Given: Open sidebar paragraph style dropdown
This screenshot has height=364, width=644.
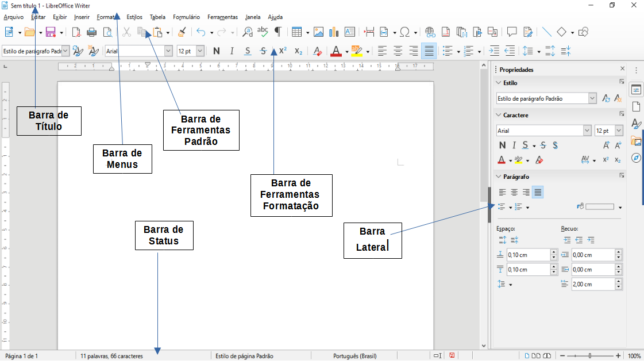Looking at the screenshot, I should [592, 98].
